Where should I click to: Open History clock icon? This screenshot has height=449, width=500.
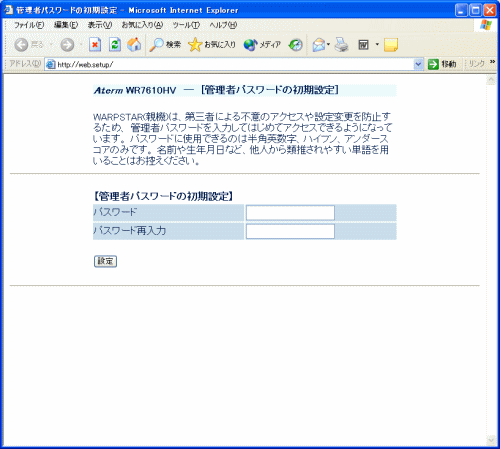(x=295, y=45)
